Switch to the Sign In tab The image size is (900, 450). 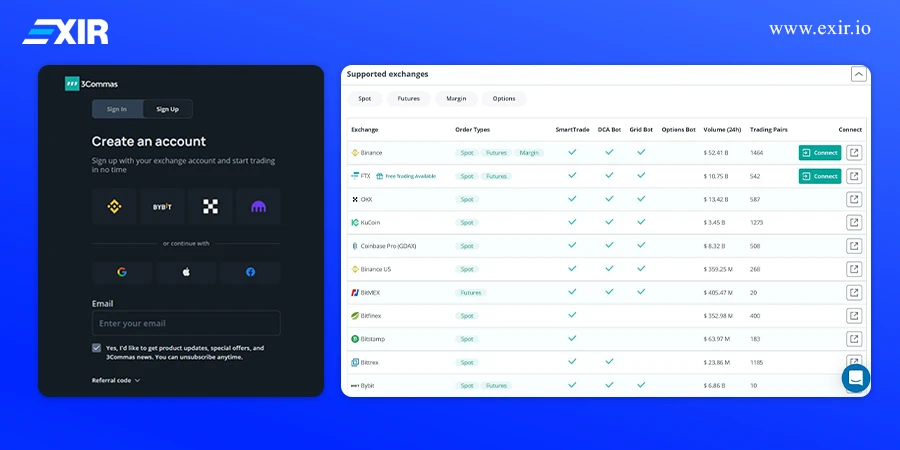pyautogui.click(x=117, y=109)
